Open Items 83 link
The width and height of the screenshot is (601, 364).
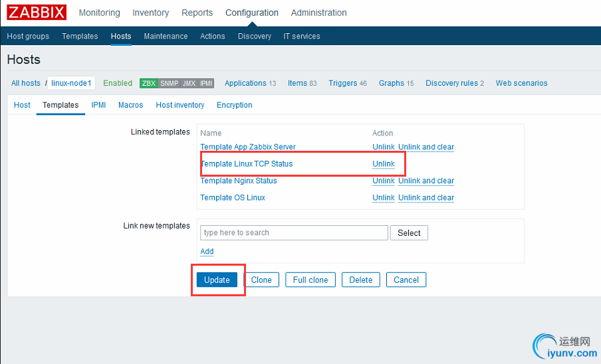302,83
